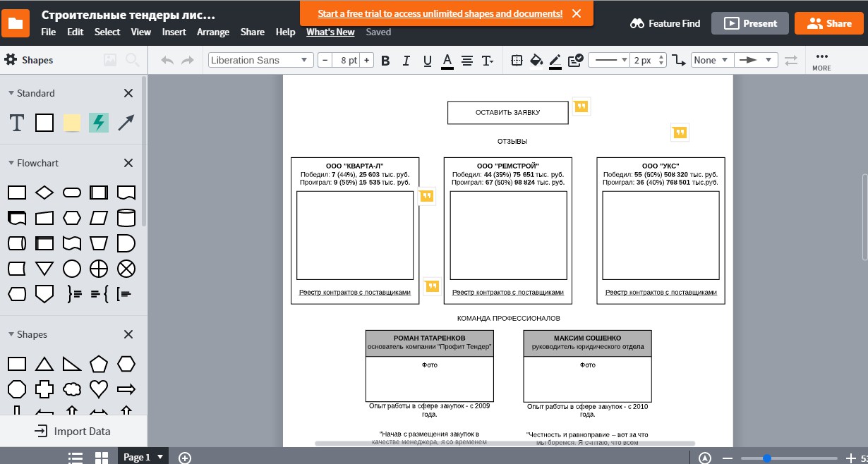Click the What's New link
Viewport: 868px width, 464px height.
(x=330, y=32)
